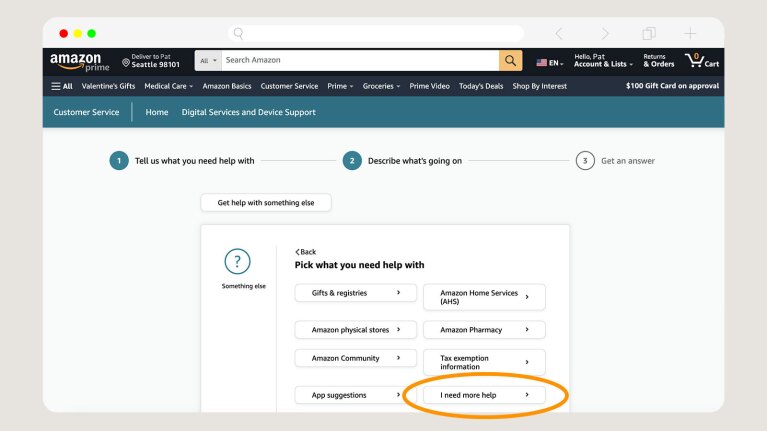
Task: Open Gifts & registries help option
Action: coord(356,293)
